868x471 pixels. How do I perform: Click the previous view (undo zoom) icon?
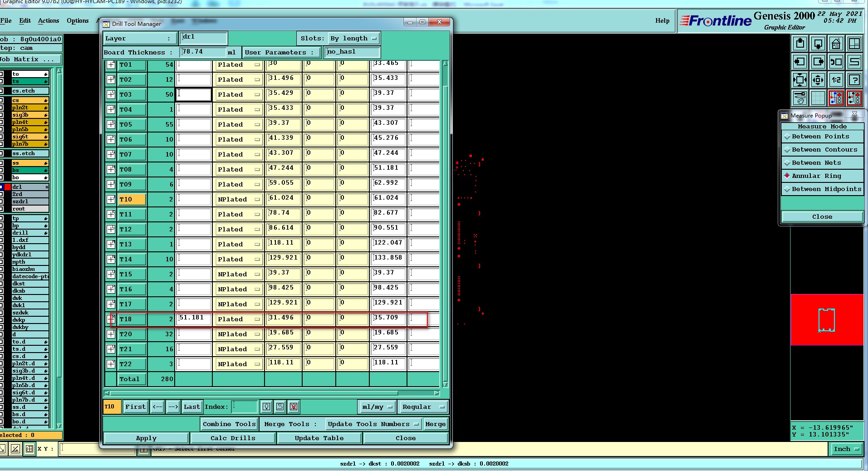tap(836, 62)
